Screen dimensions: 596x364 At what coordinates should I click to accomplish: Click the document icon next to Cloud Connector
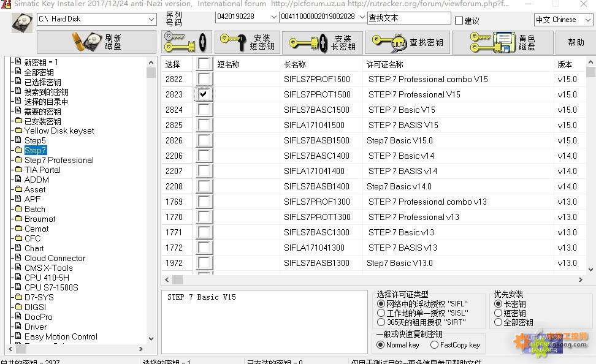[x=18, y=257]
